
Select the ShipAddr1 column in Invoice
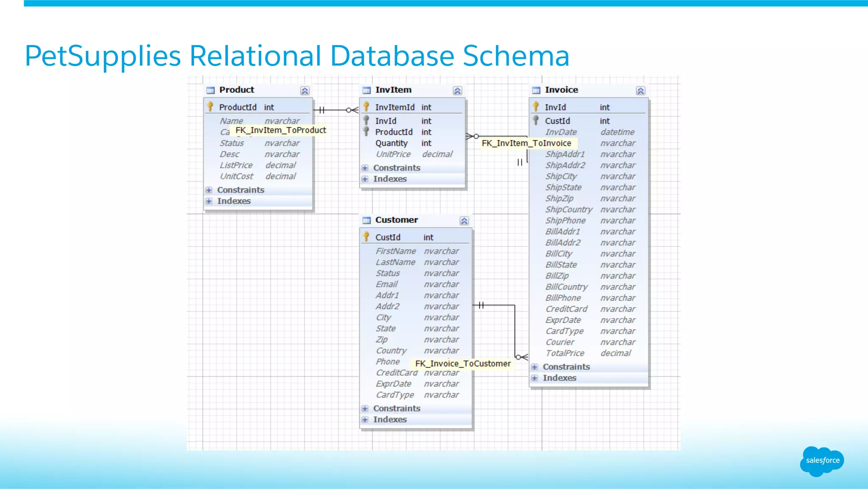coord(589,154)
